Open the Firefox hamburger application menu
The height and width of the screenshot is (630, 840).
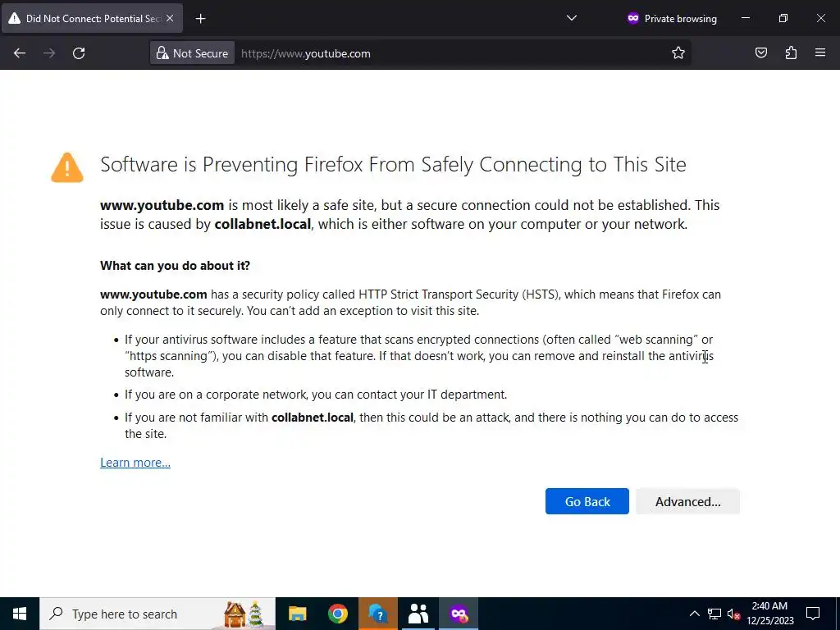click(x=820, y=53)
